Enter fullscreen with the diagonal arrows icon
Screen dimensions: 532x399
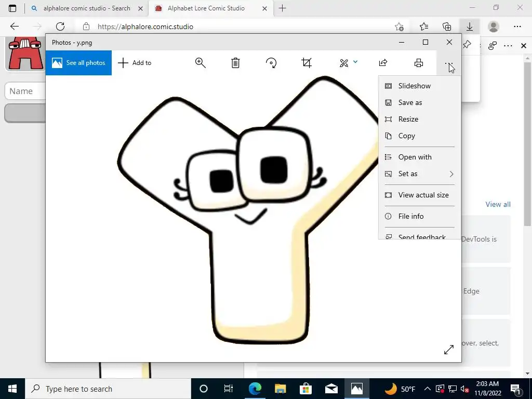pyautogui.click(x=448, y=350)
